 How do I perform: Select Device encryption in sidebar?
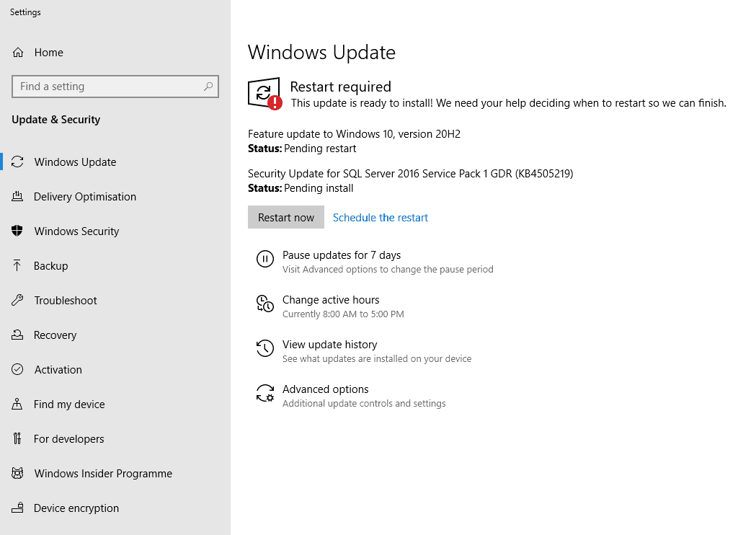click(x=76, y=508)
